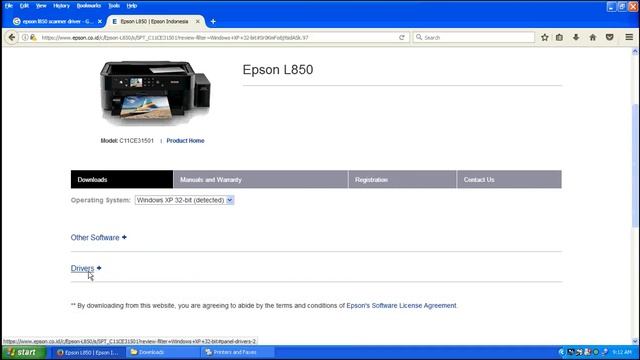Screen dimensions: 640x360
Task: Switch to Epson L850 taskbar window
Action: coord(87,352)
